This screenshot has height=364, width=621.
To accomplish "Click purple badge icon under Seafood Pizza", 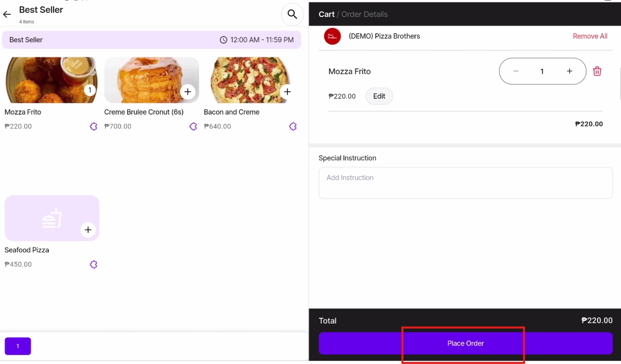I will (93, 265).
